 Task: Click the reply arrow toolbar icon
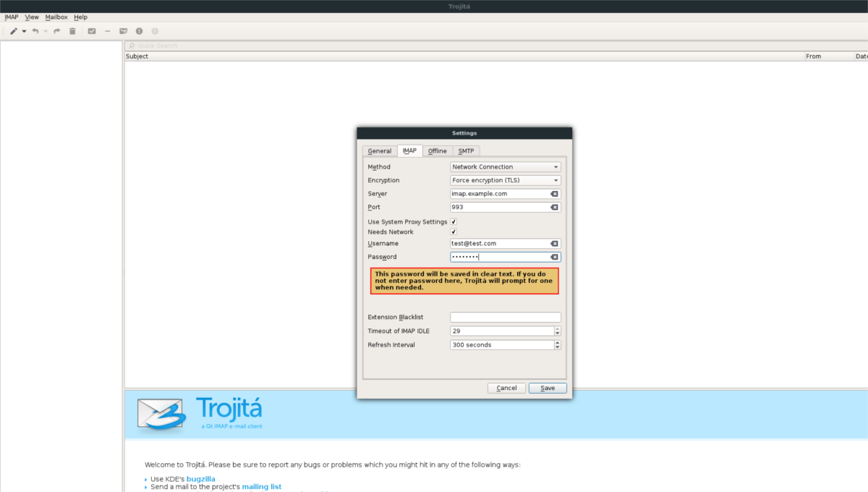[x=35, y=31]
